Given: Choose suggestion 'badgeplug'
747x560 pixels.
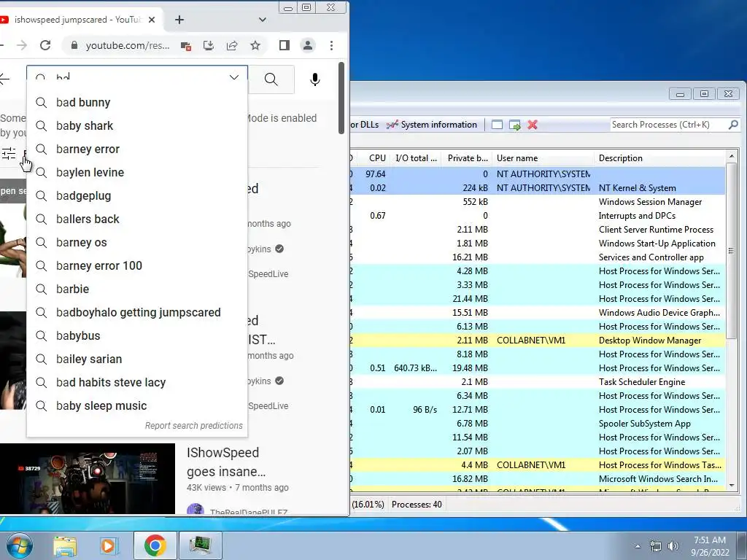Looking at the screenshot, I should (137, 195).
